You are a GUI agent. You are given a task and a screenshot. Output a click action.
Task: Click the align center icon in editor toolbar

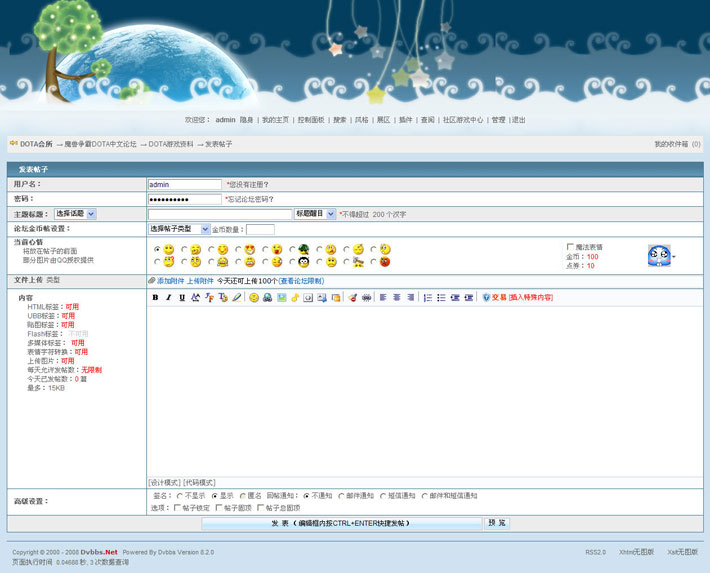(397, 298)
